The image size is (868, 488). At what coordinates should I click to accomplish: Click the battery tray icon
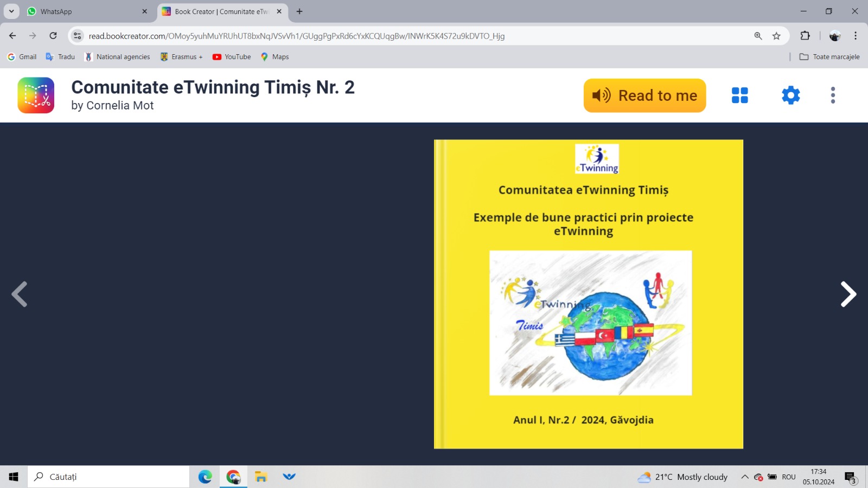[x=772, y=477]
